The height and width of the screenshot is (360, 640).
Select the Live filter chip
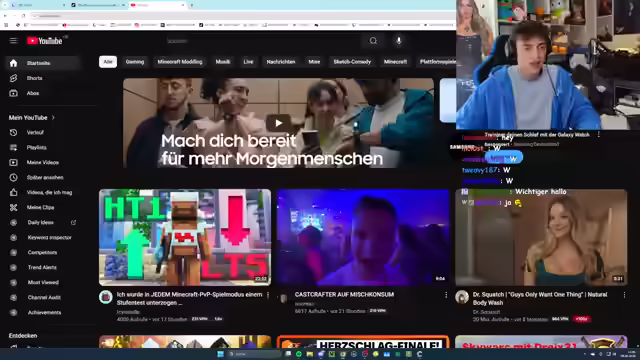(x=248, y=62)
